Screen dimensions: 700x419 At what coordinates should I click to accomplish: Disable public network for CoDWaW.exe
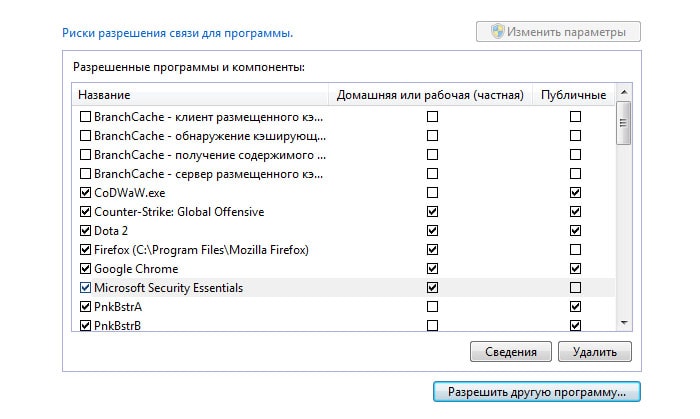tap(575, 193)
